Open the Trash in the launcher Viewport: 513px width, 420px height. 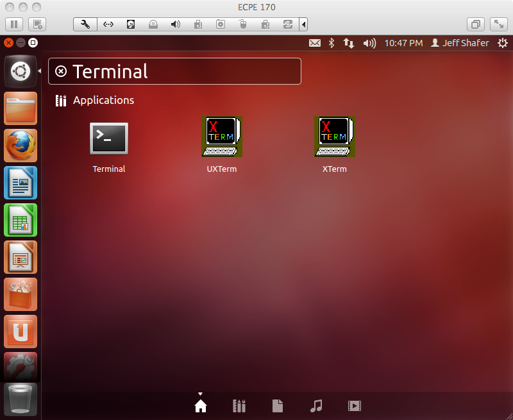tap(21, 399)
